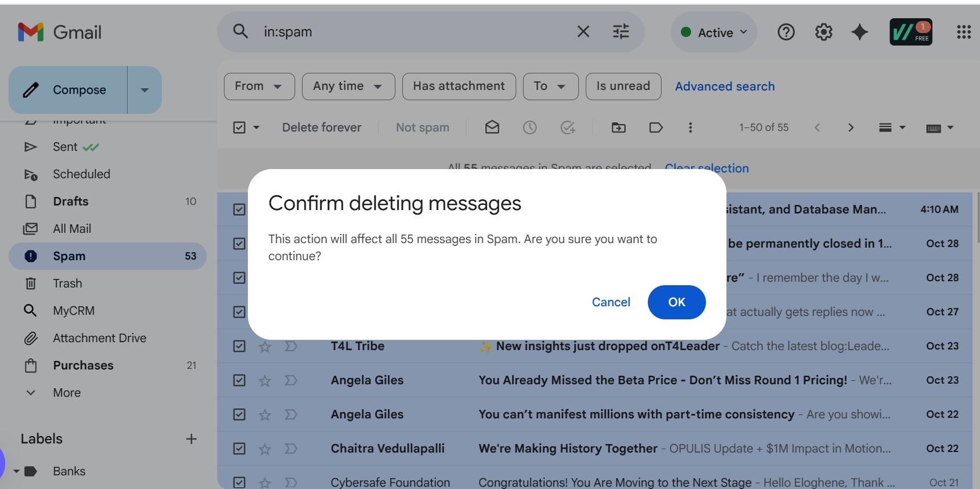This screenshot has height=489, width=980.
Task: Open the Trash folder
Action: [67, 283]
